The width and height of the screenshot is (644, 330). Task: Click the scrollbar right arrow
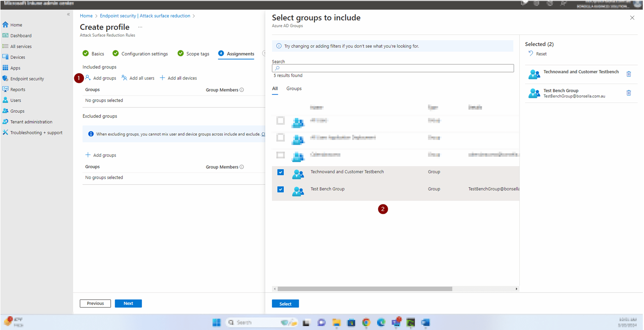pyautogui.click(x=517, y=289)
